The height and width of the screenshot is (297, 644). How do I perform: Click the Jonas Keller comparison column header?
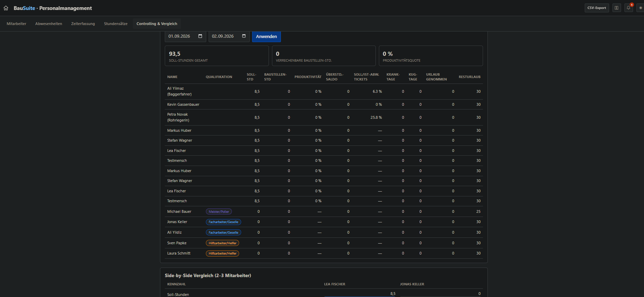pos(412,284)
